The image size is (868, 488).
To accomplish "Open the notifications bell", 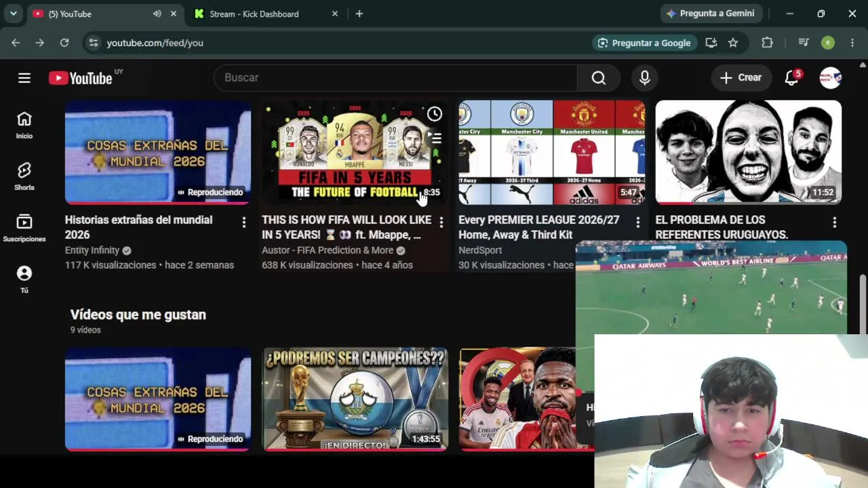I will (x=791, y=78).
